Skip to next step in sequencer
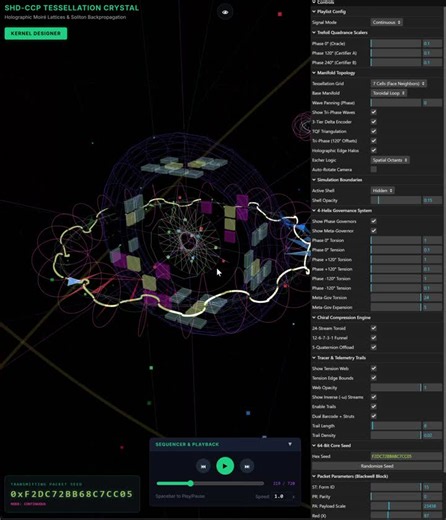The width and height of the screenshot is (446, 520). click(247, 466)
